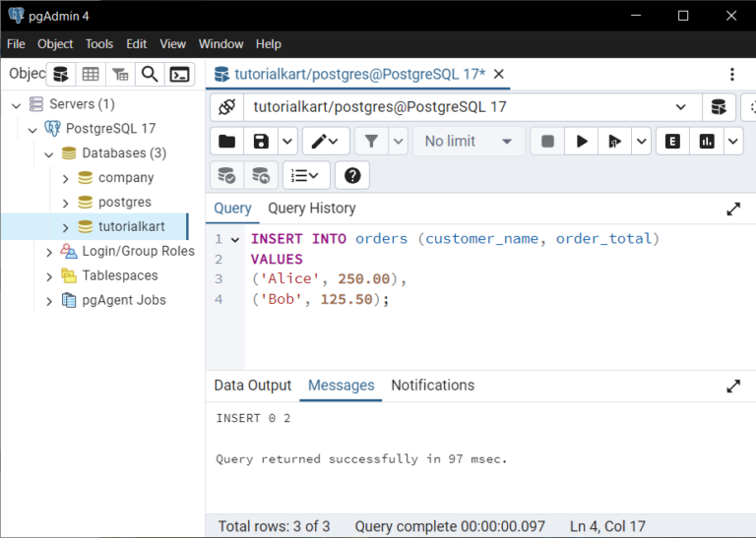Open the Tools menu

(99, 44)
